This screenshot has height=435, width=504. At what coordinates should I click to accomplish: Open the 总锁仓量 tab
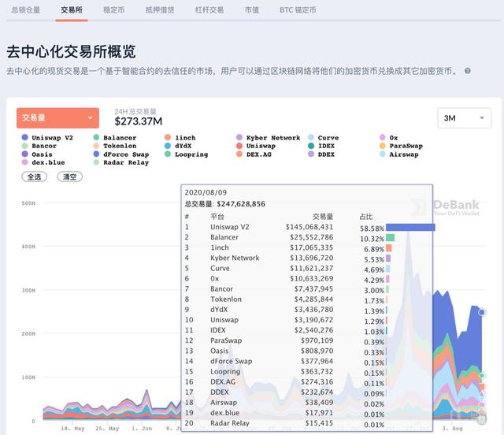click(26, 10)
